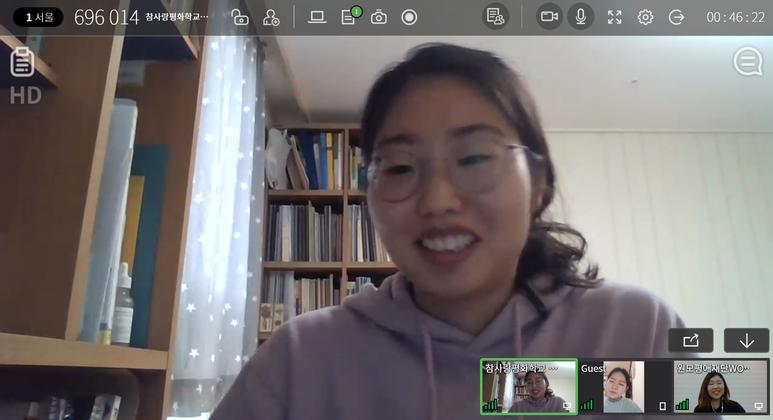The width and height of the screenshot is (773, 420).
Task: Click the Guest mobile device icon
Action: coord(663,406)
